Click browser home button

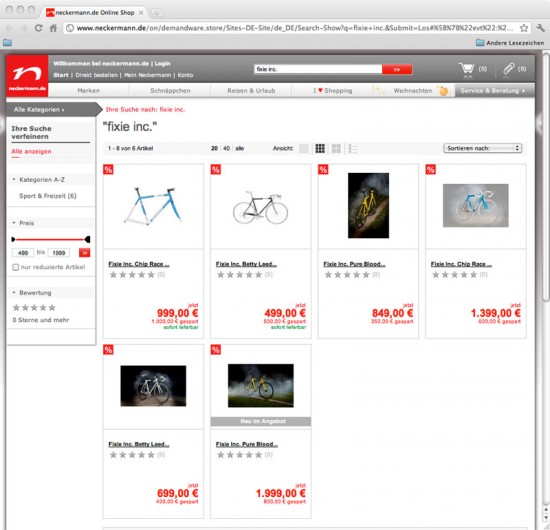pyautogui.click(x=53, y=28)
